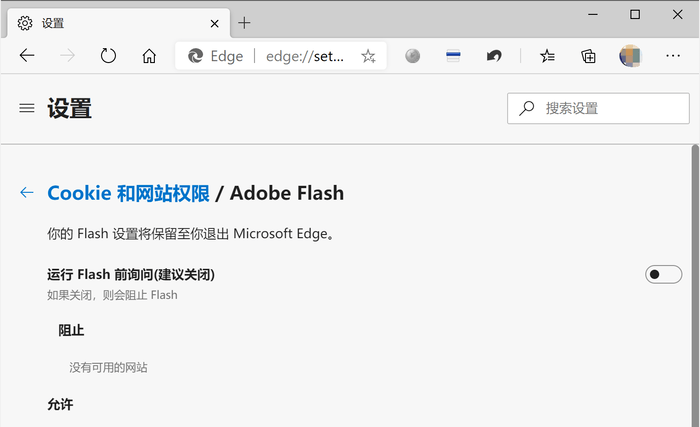Open settings hamburger navigation menu
The height and width of the screenshot is (427, 700).
[27, 108]
